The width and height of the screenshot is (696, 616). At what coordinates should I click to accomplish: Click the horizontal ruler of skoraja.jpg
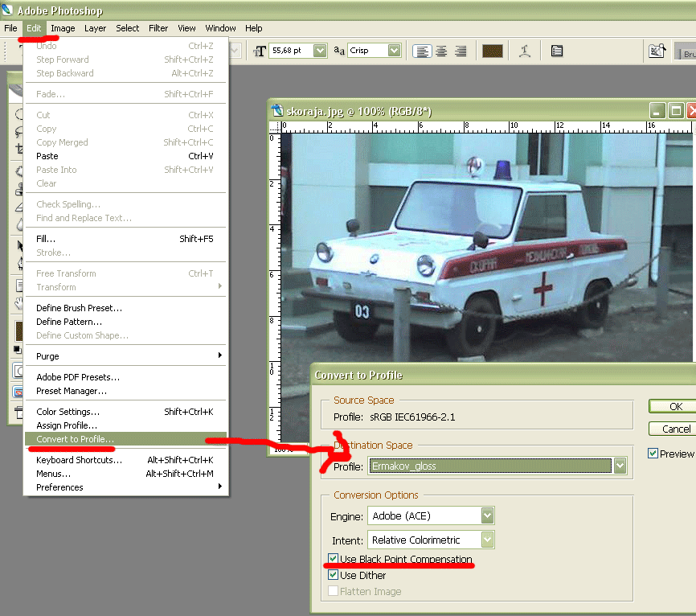click(486, 126)
